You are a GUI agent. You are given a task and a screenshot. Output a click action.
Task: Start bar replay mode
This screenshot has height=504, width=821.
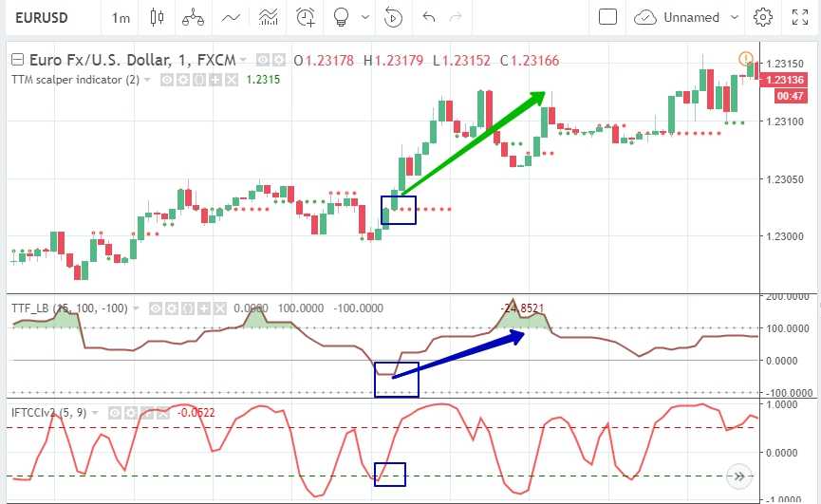[x=393, y=17]
